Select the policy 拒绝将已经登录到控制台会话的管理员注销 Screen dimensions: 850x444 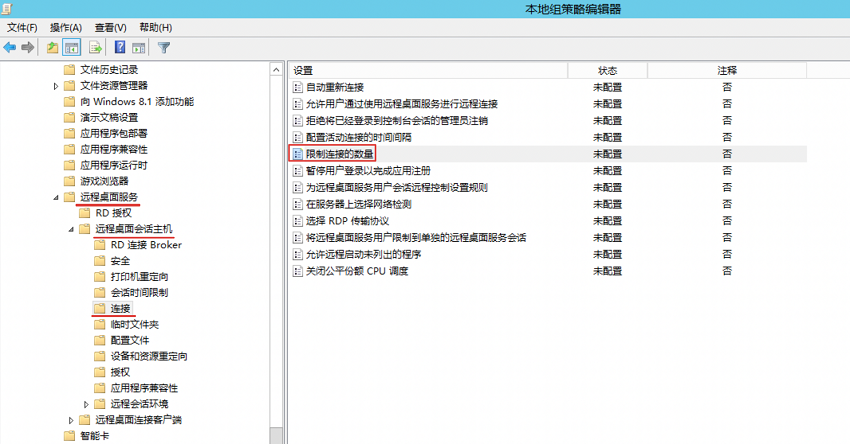pos(397,121)
